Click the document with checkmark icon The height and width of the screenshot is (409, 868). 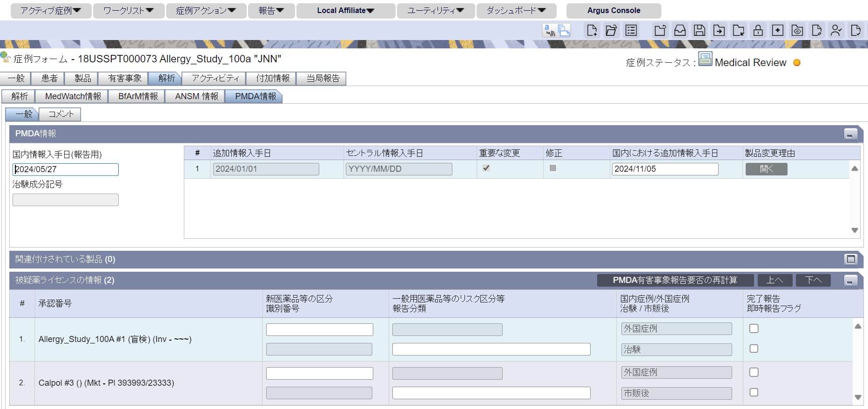856,31
